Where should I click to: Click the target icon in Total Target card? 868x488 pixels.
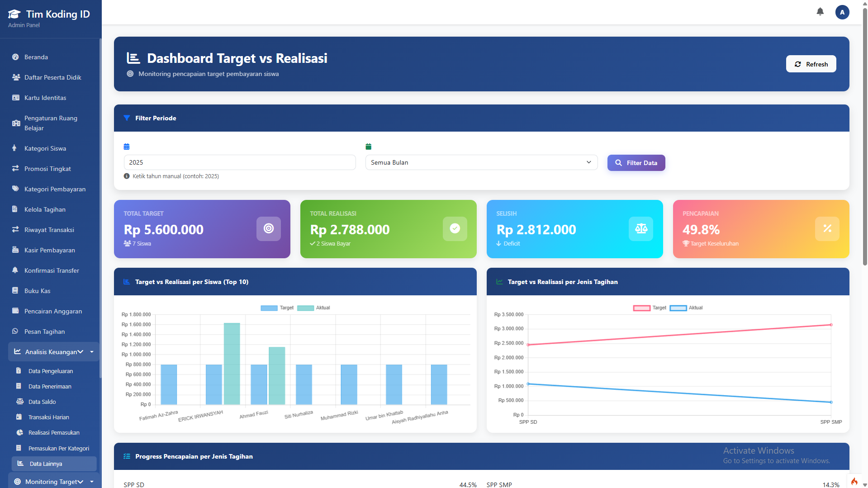point(269,229)
